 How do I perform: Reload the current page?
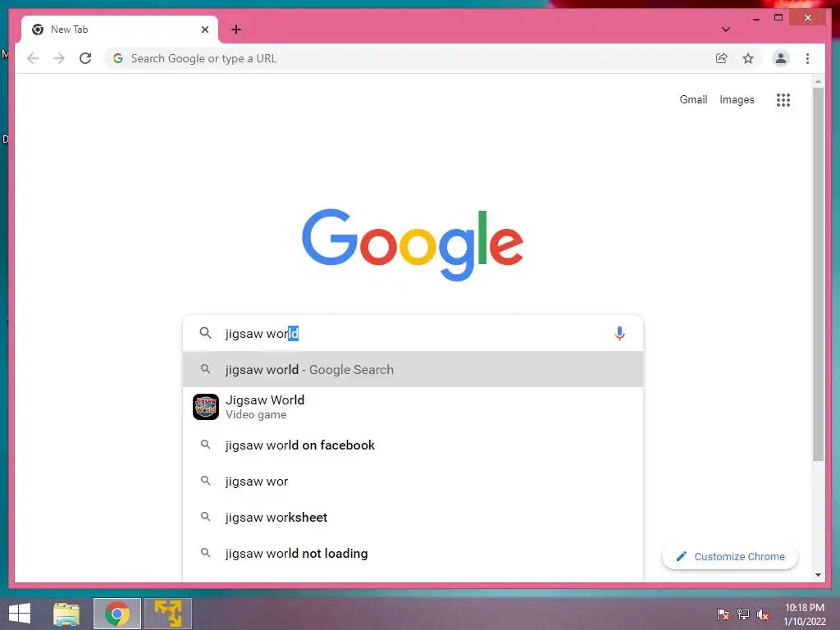pyautogui.click(x=85, y=58)
